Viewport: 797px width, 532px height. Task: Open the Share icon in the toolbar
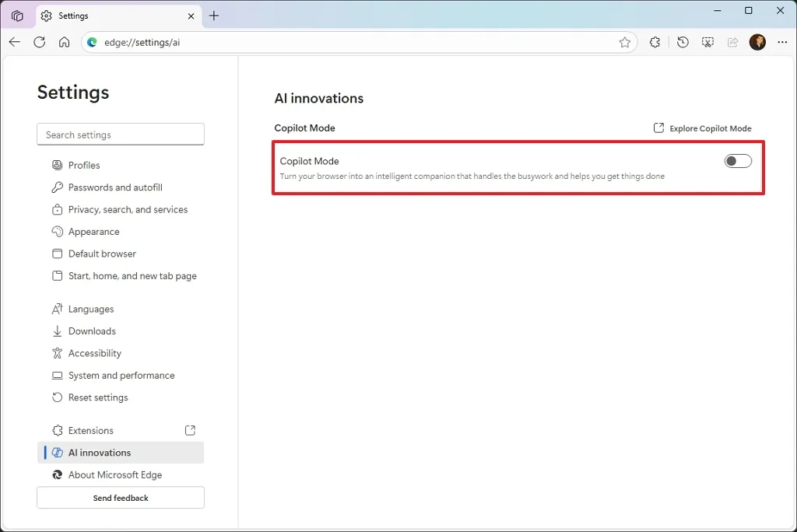[x=732, y=42]
